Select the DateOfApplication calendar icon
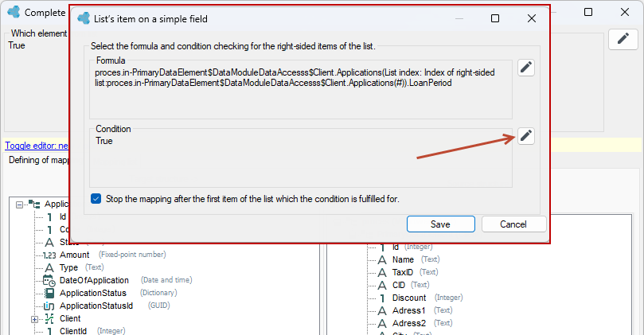This screenshot has width=644, height=335. 49,280
